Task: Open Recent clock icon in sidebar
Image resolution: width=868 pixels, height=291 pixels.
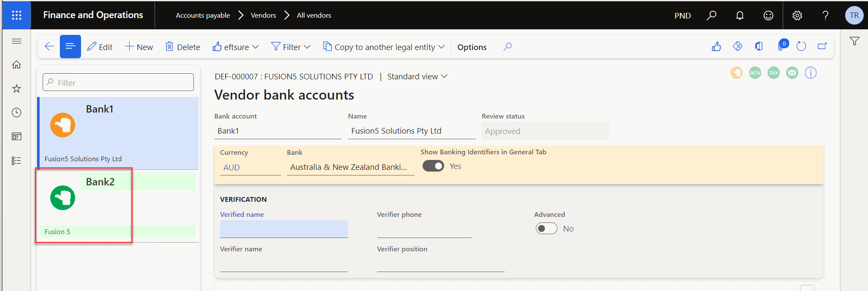Action: [16, 113]
